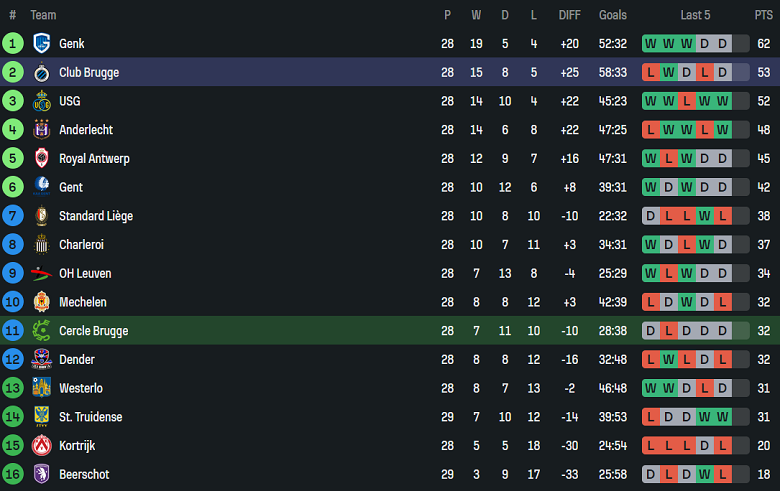Open the OH Leuven team page
This screenshot has height=491, width=780.
tap(85, 273)
